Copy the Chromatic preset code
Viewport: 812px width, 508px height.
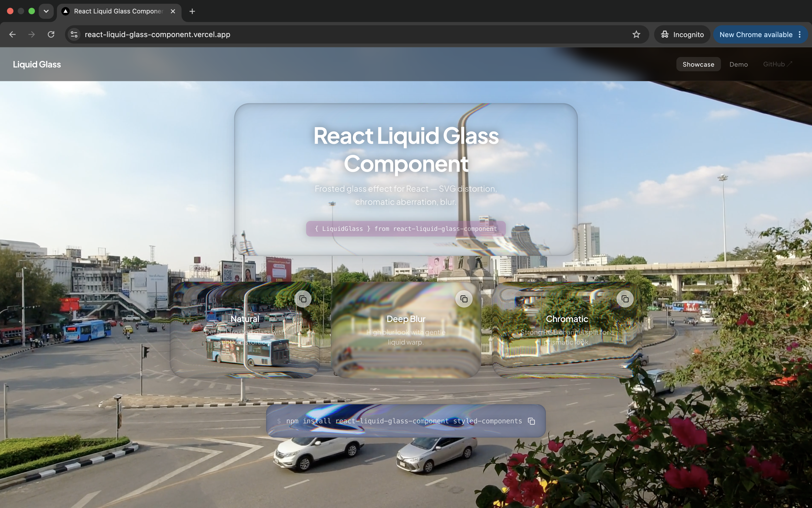[625, 299]
